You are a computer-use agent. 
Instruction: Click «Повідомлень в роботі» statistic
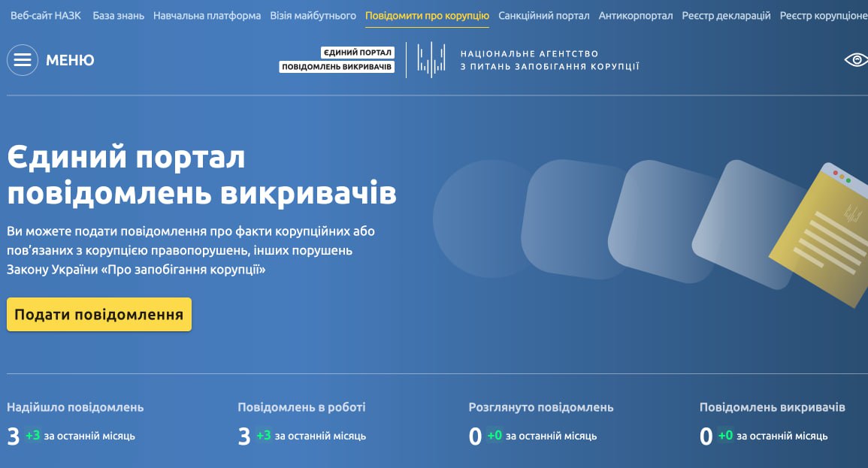pos(301,407)
